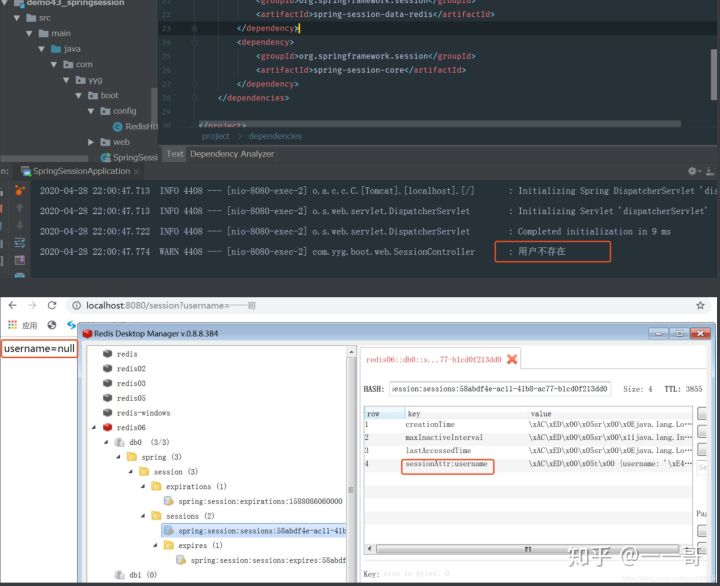Open the run console settings gear
Image resolution: width=720 pixels, height=586 pixels.
click(692, 171)
